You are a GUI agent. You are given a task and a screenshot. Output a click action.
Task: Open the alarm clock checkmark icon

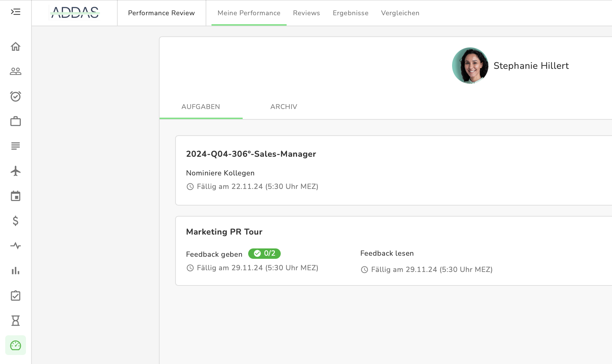tap(16, 96)
